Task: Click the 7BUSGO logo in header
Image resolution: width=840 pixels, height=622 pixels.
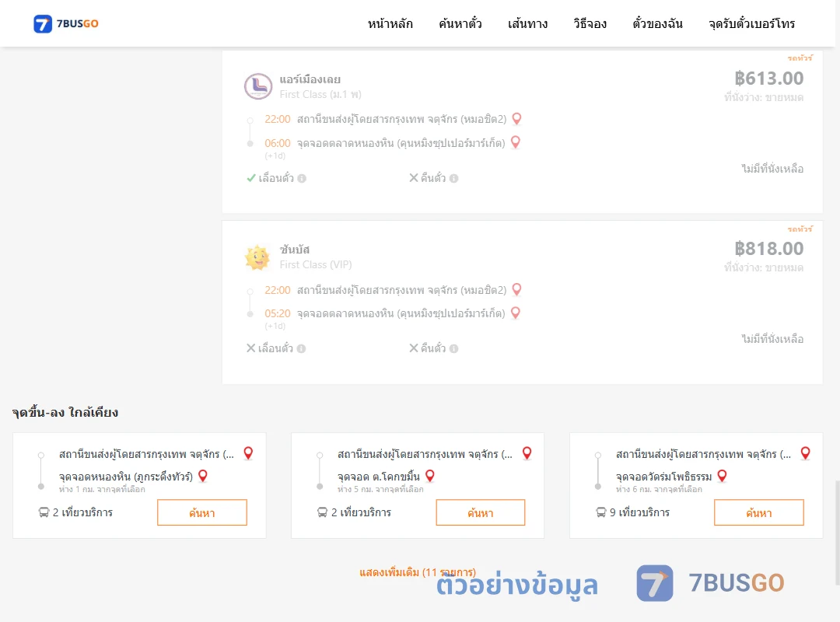Action: click(66, 23)
